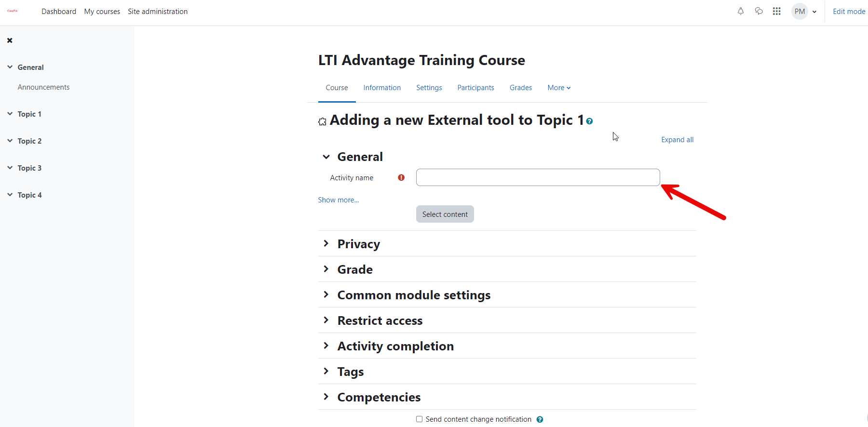Close the course index sidebar
868x427 pixels.
click(x=10, y=40)
